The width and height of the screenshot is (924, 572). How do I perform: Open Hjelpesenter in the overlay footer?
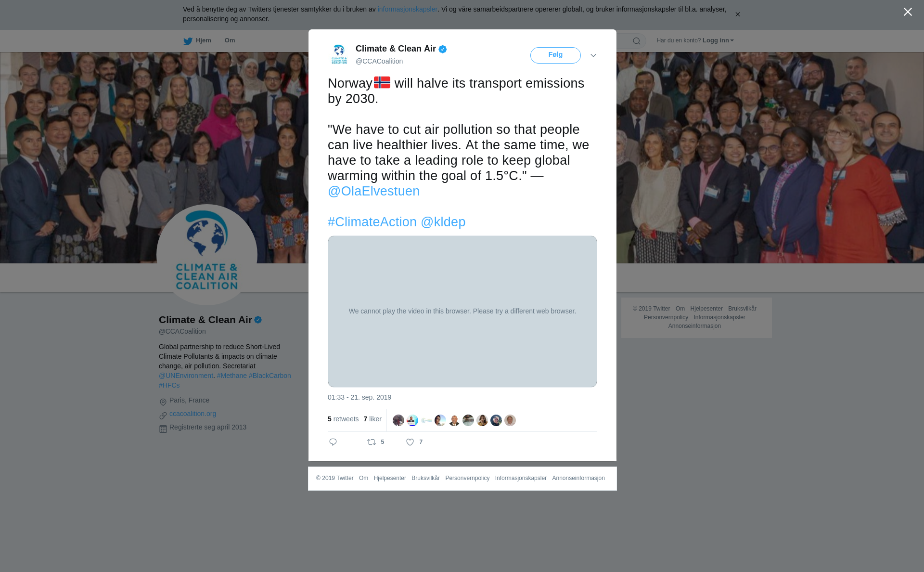point(390,478)
